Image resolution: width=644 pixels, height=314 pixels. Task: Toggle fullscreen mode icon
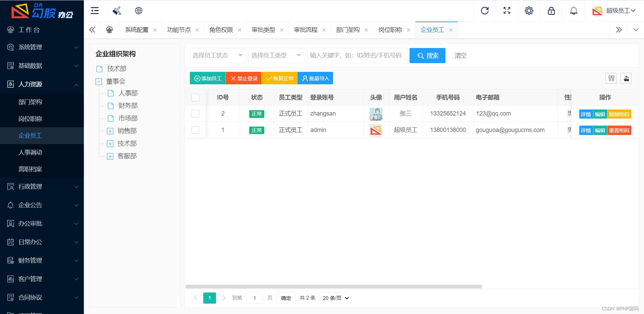pos(507,11)
